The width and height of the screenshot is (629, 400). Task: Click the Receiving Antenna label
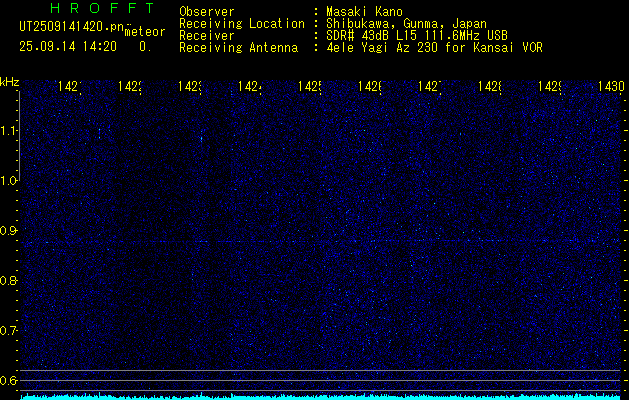coord(238,48)
